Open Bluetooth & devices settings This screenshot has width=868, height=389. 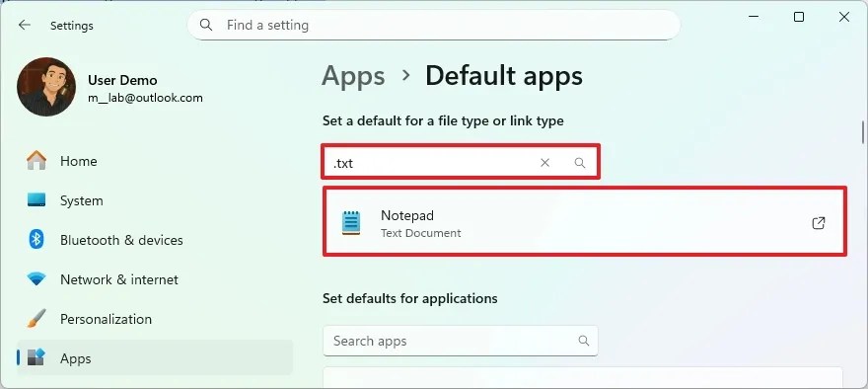(155, 239)
